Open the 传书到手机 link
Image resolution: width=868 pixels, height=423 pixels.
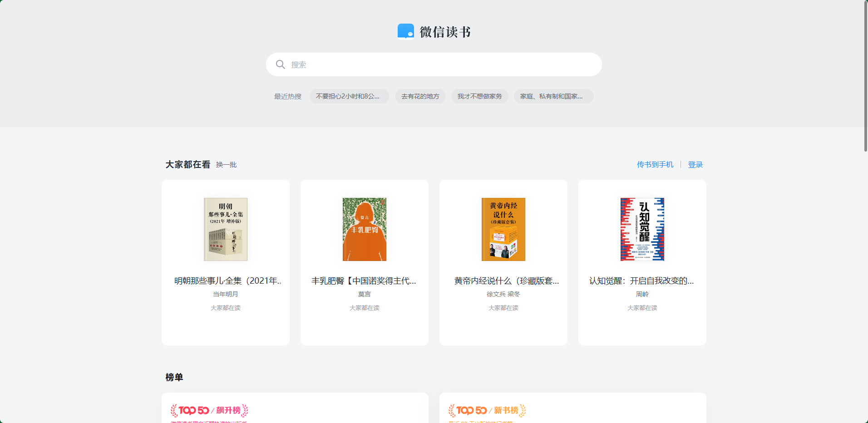pyautogui.click(x=655, y=165)
